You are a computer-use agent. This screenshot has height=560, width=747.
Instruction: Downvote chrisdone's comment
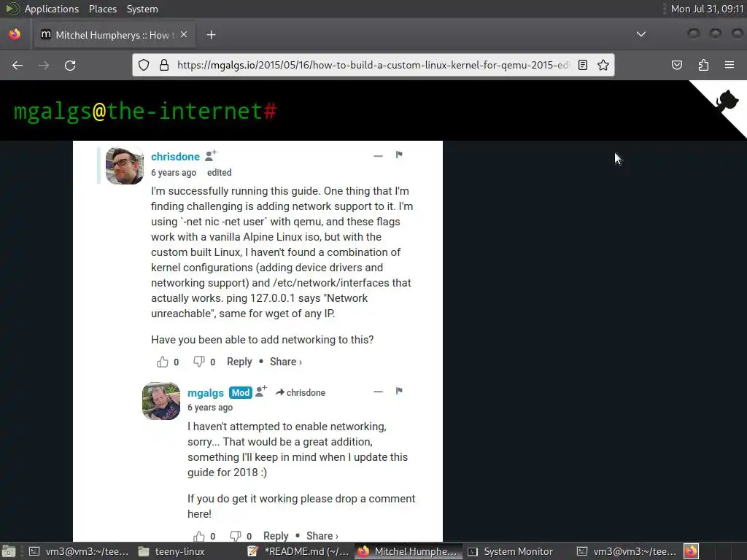point(198,362)
